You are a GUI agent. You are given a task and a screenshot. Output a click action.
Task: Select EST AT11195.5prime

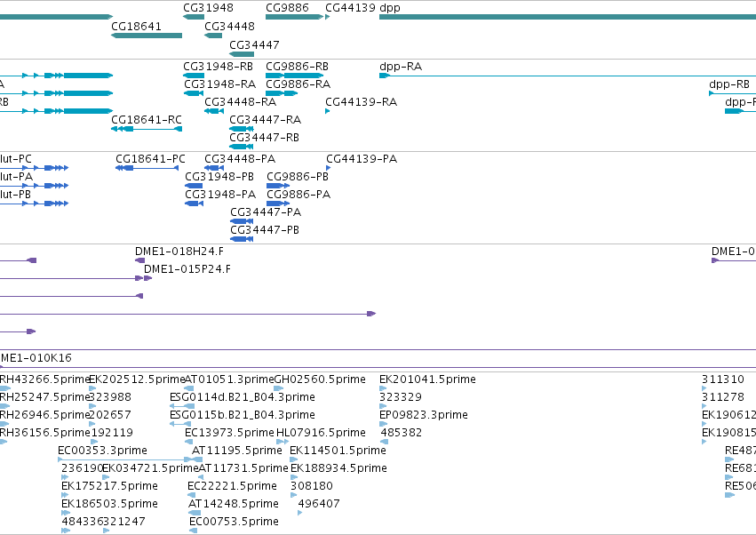tap(237, 451)
